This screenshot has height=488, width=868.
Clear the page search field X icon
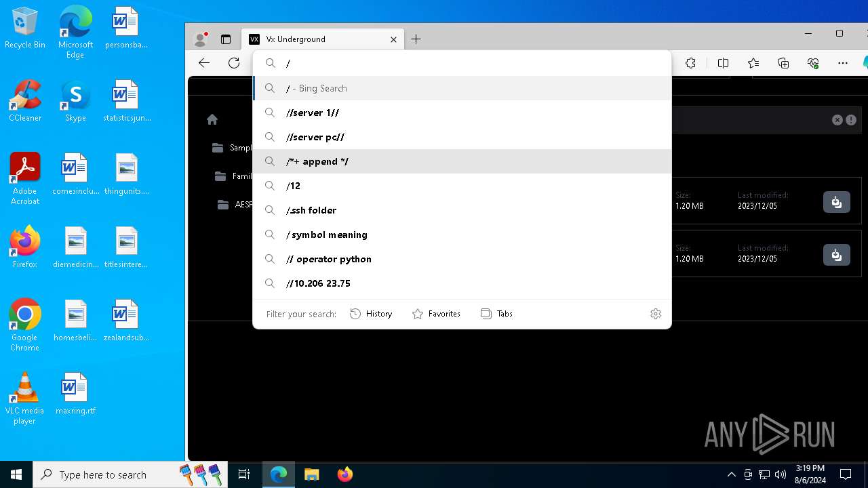837,120
